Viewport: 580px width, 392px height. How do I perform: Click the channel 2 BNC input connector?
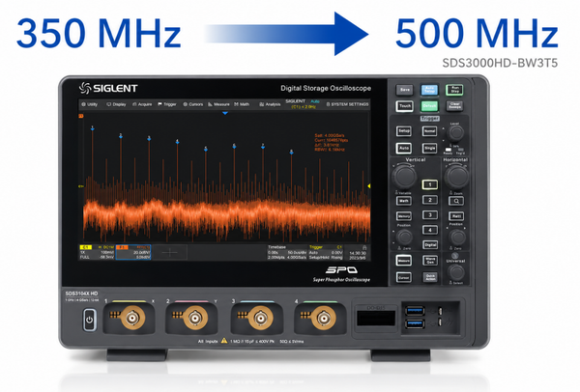[195, 318]
